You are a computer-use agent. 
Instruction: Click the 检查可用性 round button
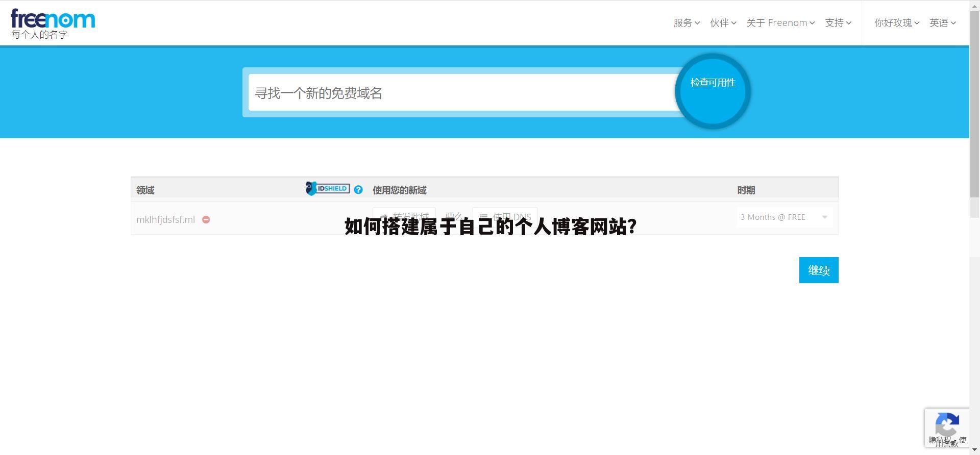(x=713, y=91)
